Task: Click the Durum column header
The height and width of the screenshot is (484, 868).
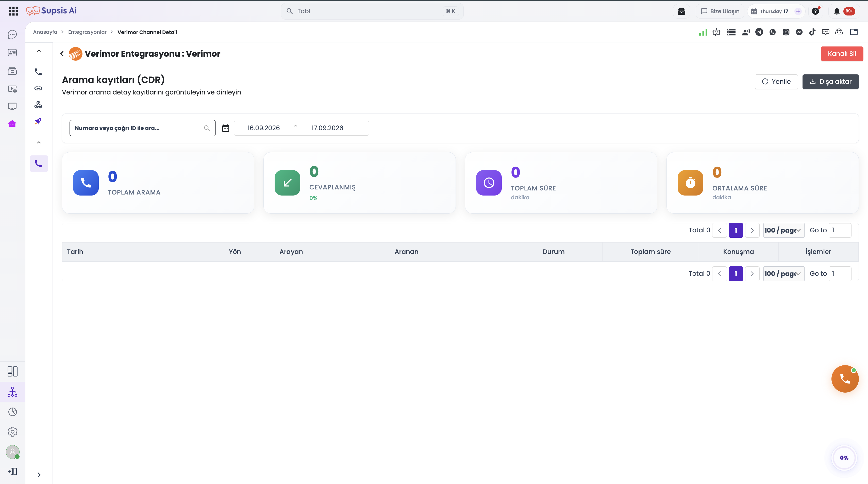Action: coord(554,252)
